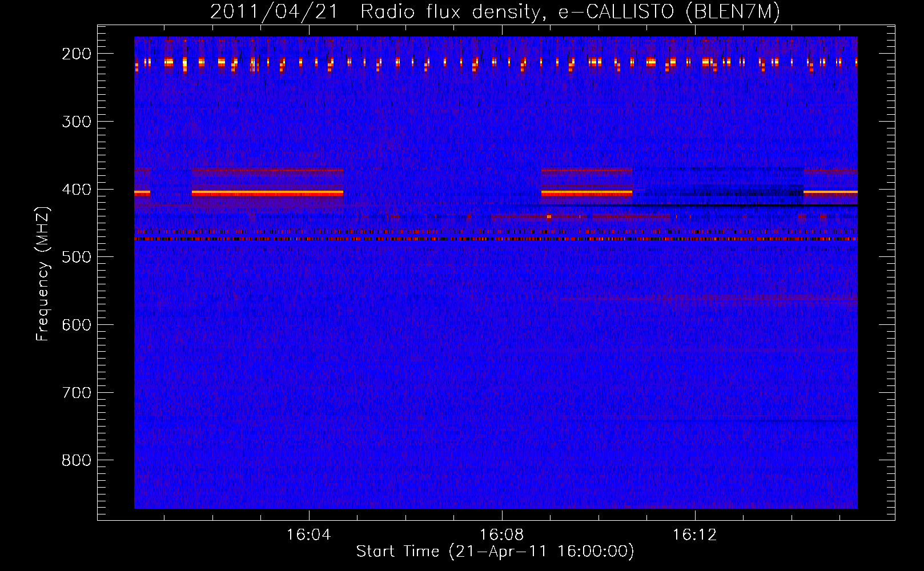Click the 400 frequency tick label
This screenshot has height=571, width=924.
(77, 190)
